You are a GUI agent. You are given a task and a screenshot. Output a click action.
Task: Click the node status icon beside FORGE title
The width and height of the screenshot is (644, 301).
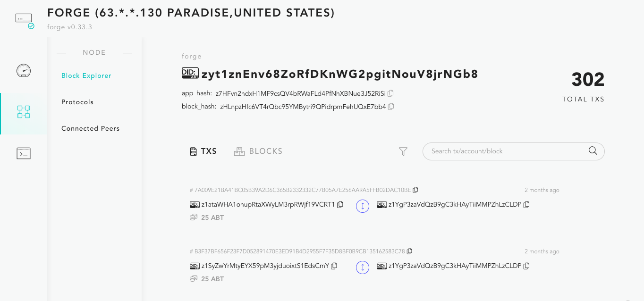[x=24, y=20]
